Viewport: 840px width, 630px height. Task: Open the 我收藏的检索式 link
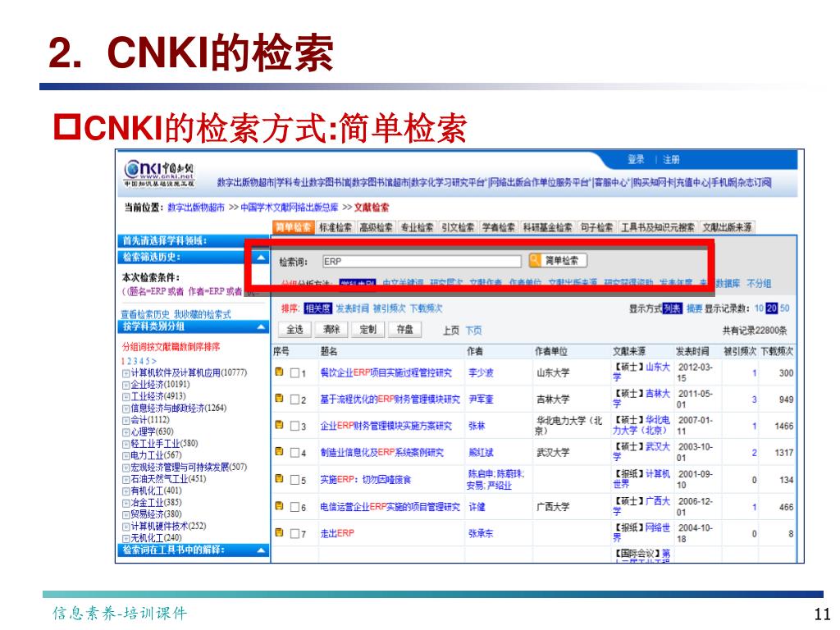coord(203,314)
